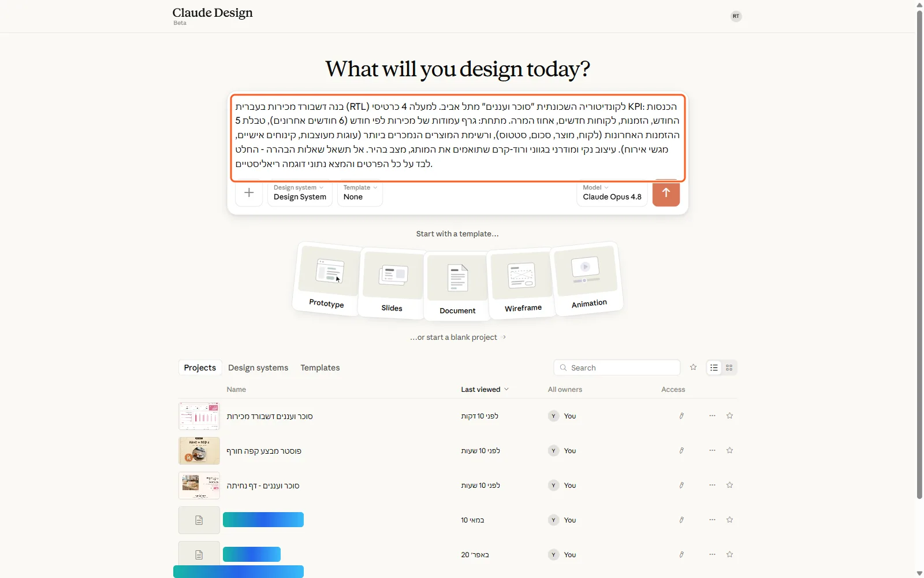Click the page vertical scrollbar

[919, 254]
